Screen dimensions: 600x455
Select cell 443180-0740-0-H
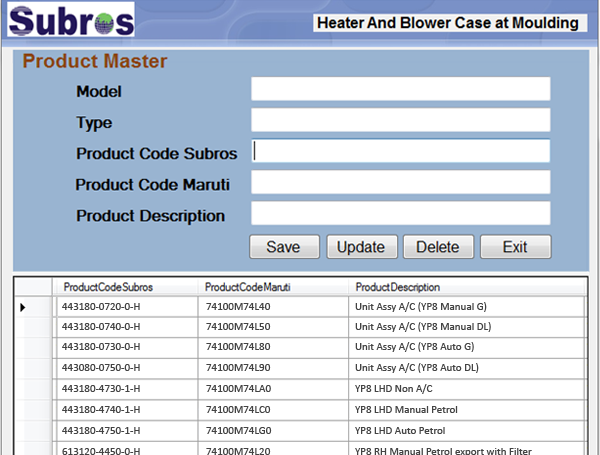click(x=127, y=327)
